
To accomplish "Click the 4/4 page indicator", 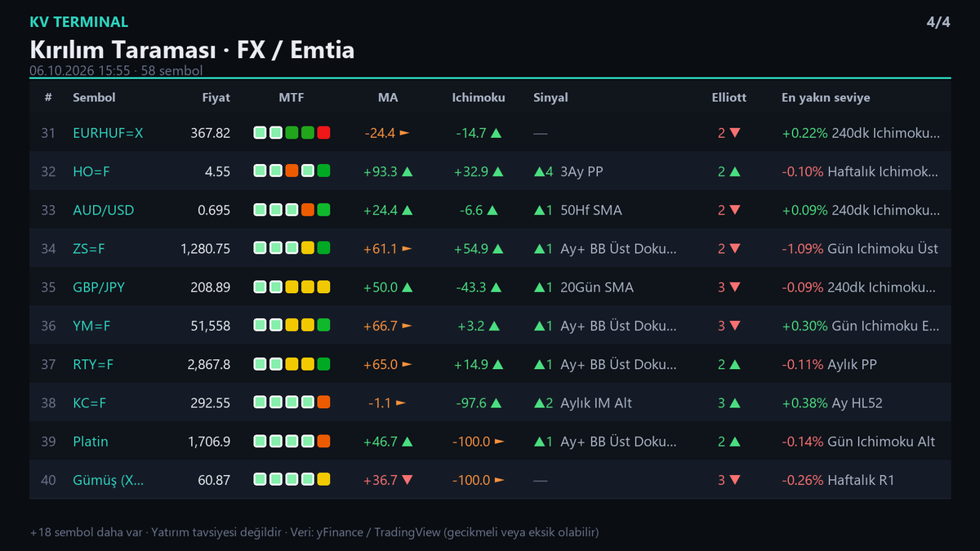I will [938, 22].
